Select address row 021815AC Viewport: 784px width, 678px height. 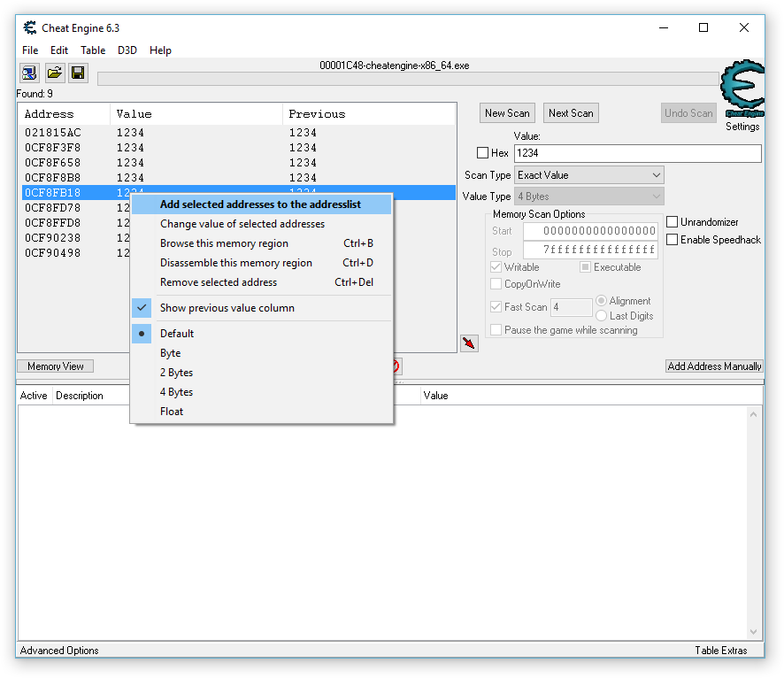[239, 133]
